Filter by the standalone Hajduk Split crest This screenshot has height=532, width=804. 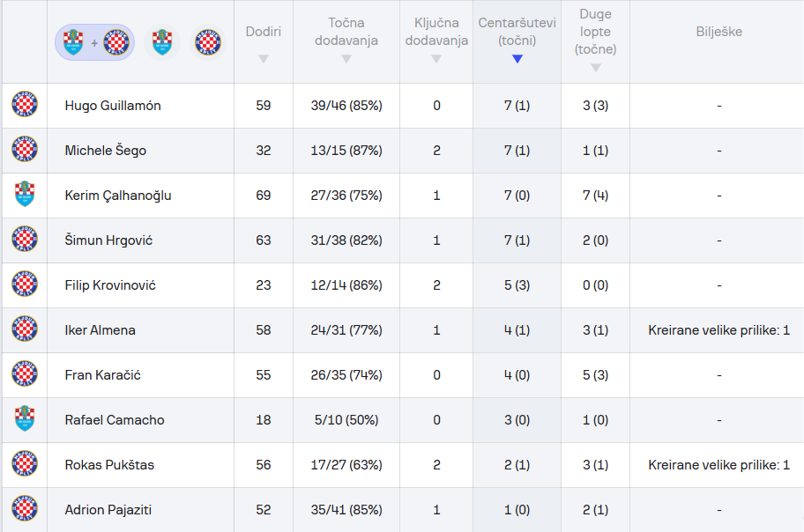pos(208,42)
